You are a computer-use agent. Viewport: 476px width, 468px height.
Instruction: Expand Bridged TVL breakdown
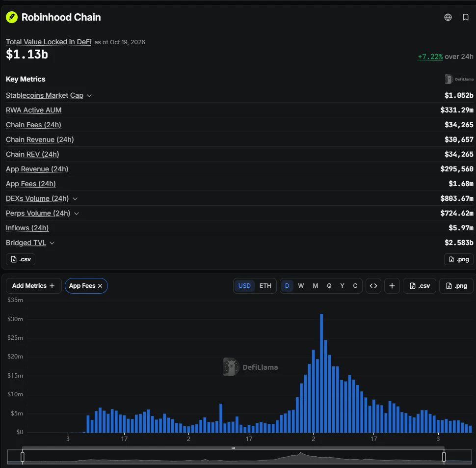tap(52, 243)
